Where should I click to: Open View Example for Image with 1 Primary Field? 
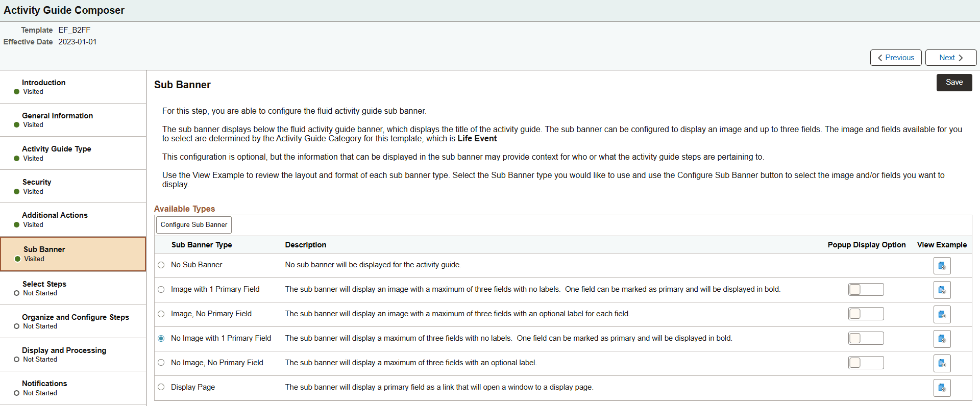(942, 290)
